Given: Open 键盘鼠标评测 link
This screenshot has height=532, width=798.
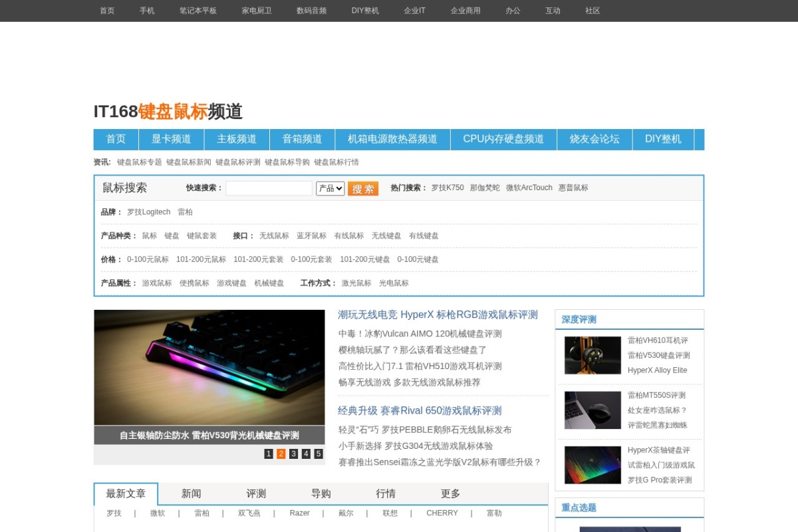Looking at the screenshot, I should [238, 162].
